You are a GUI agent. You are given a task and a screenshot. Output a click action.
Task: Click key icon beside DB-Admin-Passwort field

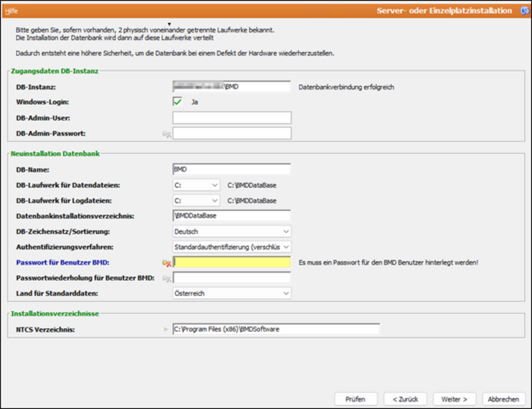167,134
